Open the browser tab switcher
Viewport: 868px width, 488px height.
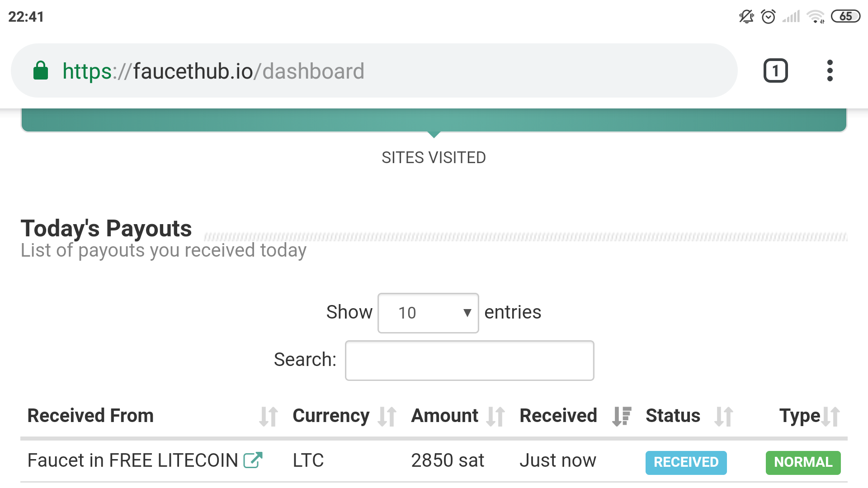coord(775,71)
